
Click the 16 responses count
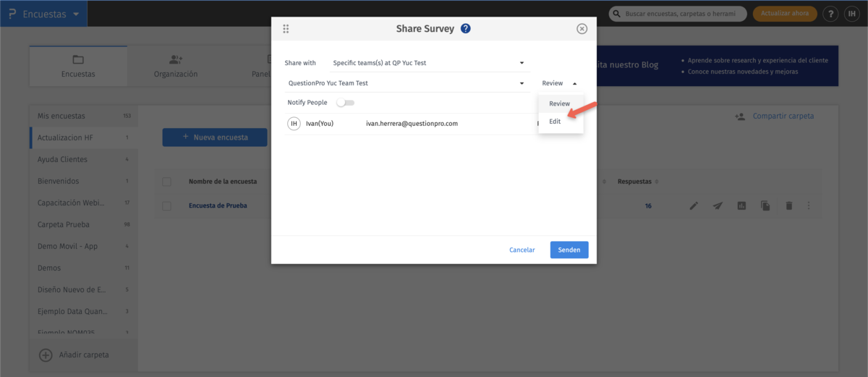tap(648, 206)
